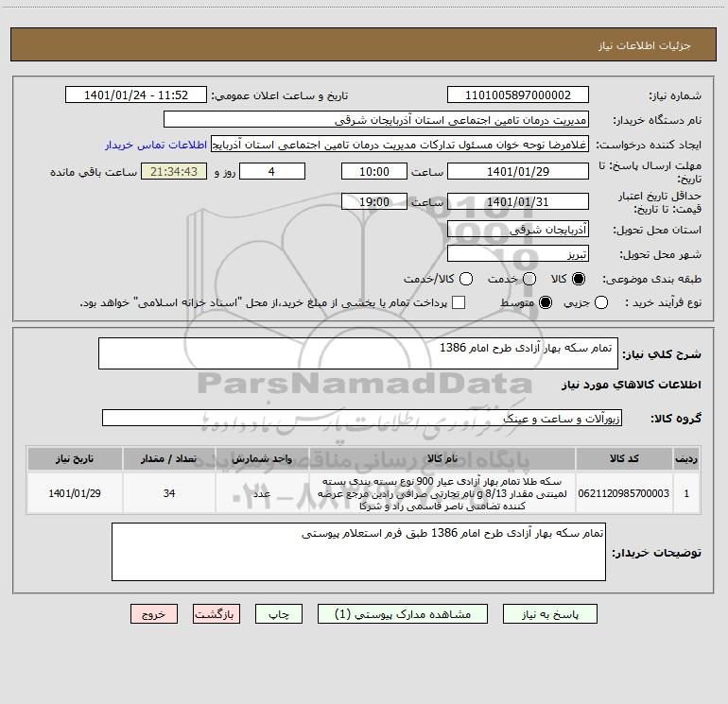Click the validity hour field 19:00
The image size is (728, 704).
tap(374, 201)
